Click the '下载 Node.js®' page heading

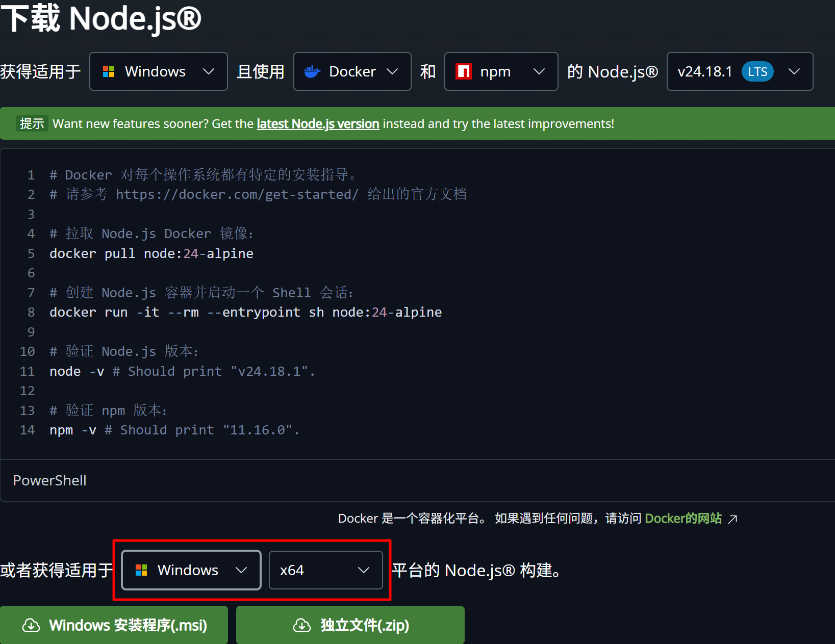click(101, 18)
